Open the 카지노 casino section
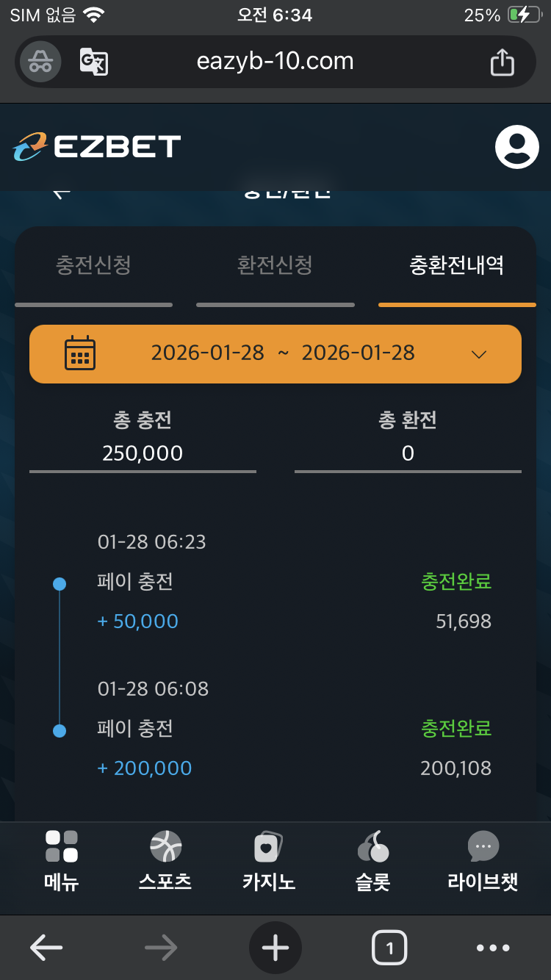The height and width of the screenshot is (980, 551). pyautogui.click(x=269, y=847)
